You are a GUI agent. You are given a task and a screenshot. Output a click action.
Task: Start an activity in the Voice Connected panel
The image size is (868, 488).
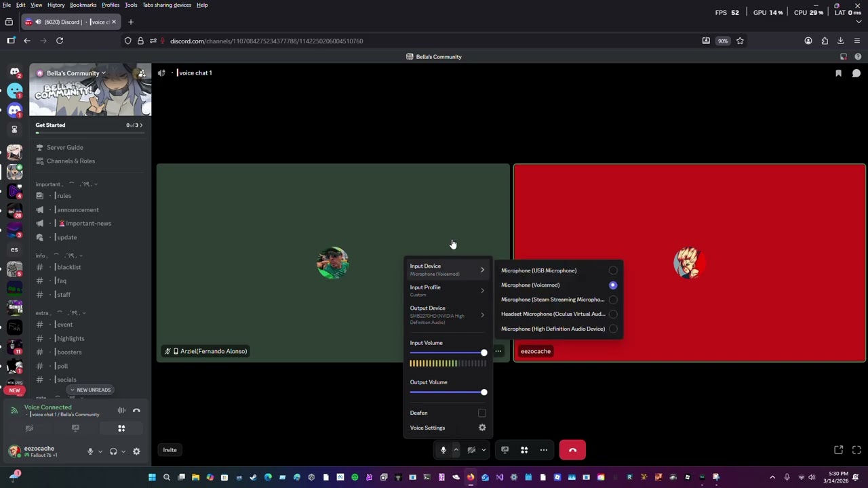tap(121, 428)
